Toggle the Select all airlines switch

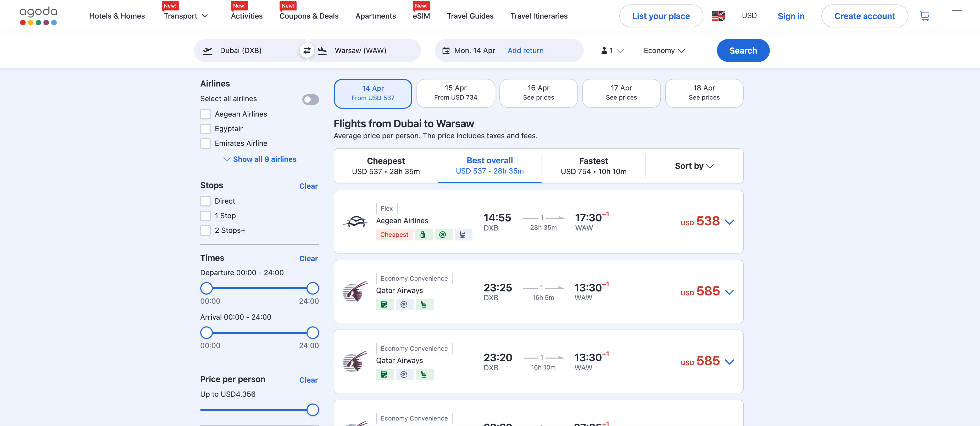click(310, 100)
